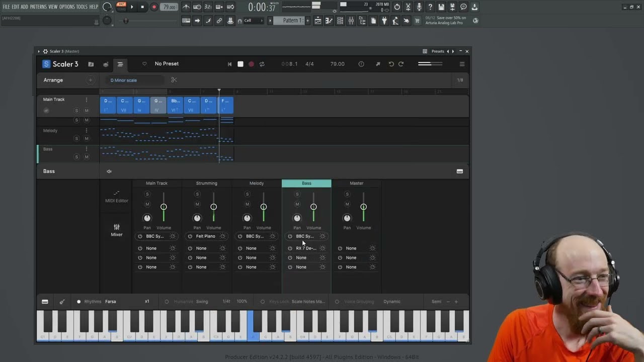Toggle keyboard view icon right of Bass header

460,171
